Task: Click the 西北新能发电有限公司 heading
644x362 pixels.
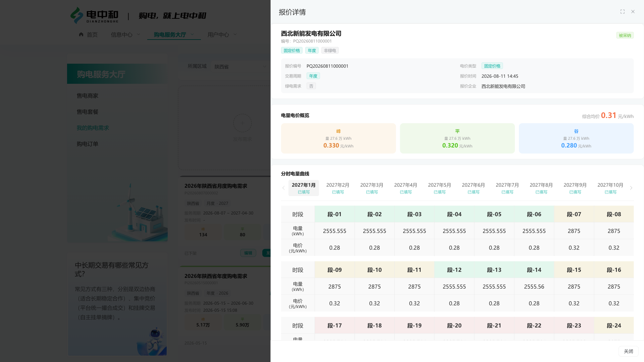Action: click(x=311, y=34)
